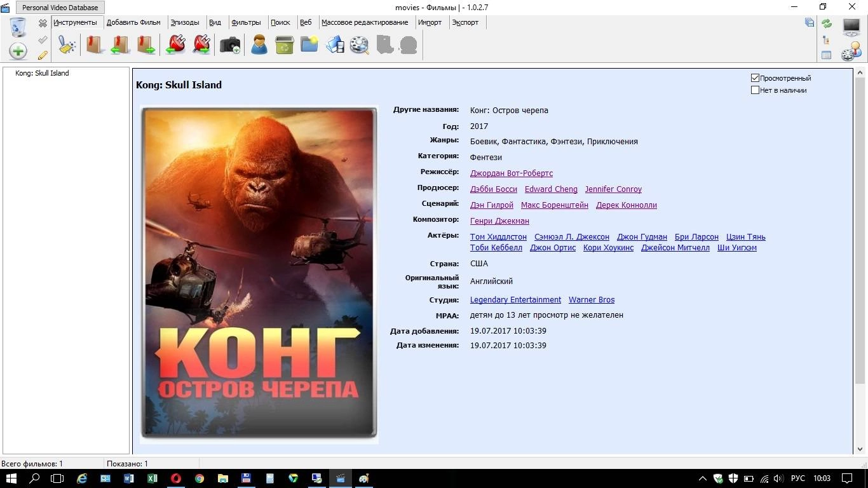868x488 pixels.
Task: Open studio link Warner Bros
Action: pyautogui.click(x=592, y=299)
